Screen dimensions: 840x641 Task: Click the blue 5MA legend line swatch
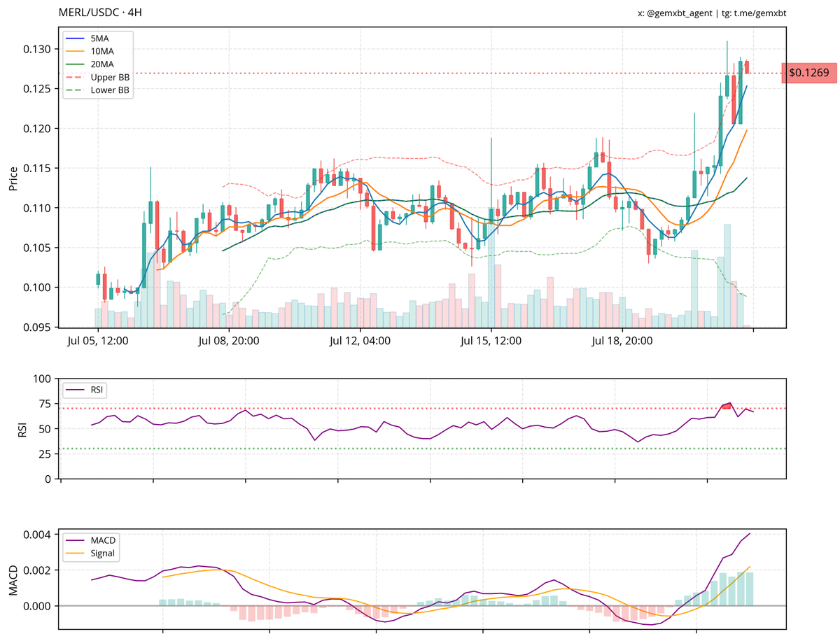(75, 38)
